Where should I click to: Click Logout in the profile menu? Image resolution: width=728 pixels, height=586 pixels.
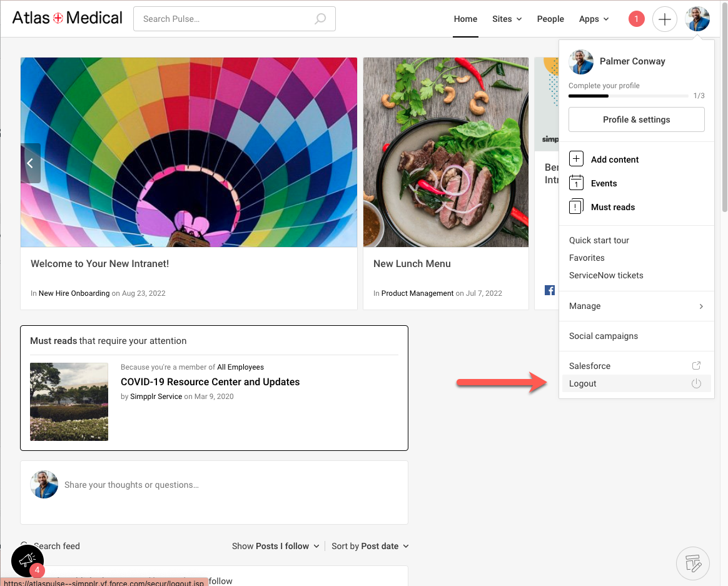tap(636, 383)
